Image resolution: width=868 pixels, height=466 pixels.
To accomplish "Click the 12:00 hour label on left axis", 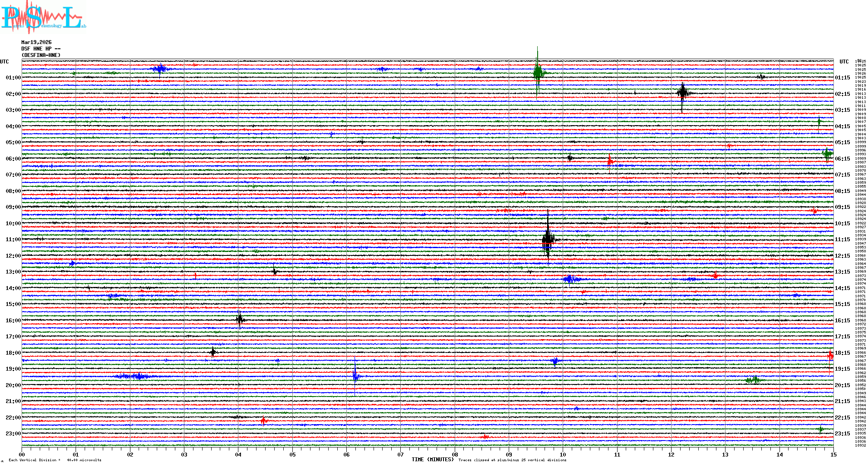I will click(13, 256).
